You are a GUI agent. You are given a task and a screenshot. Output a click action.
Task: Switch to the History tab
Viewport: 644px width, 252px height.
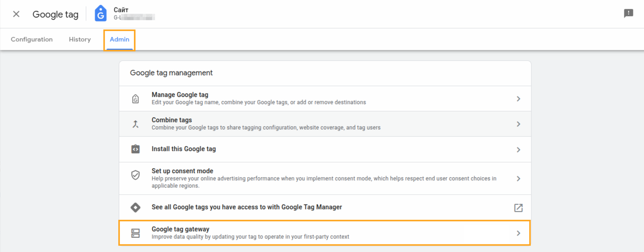point(80,39)
